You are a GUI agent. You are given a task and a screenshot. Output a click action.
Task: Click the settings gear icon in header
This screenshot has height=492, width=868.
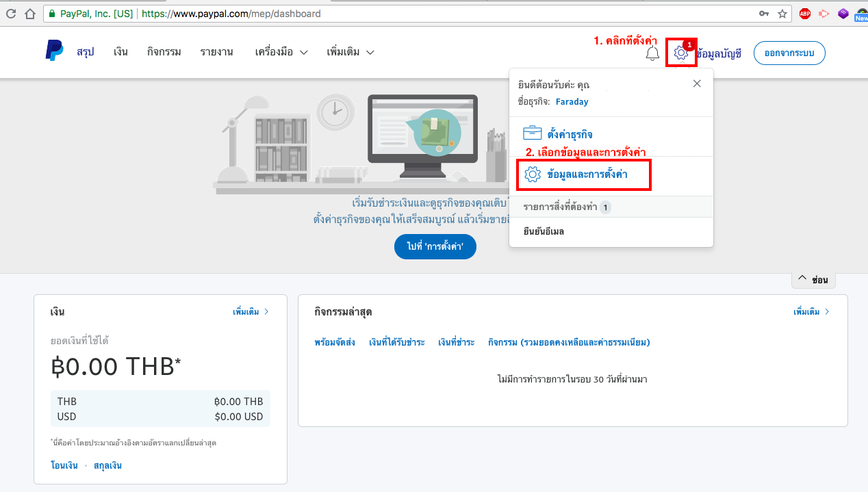[x=680, y=53]
